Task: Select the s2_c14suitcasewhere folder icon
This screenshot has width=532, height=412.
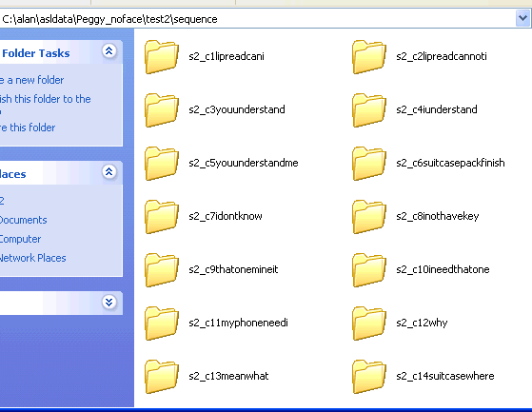Action: point(369,376)
